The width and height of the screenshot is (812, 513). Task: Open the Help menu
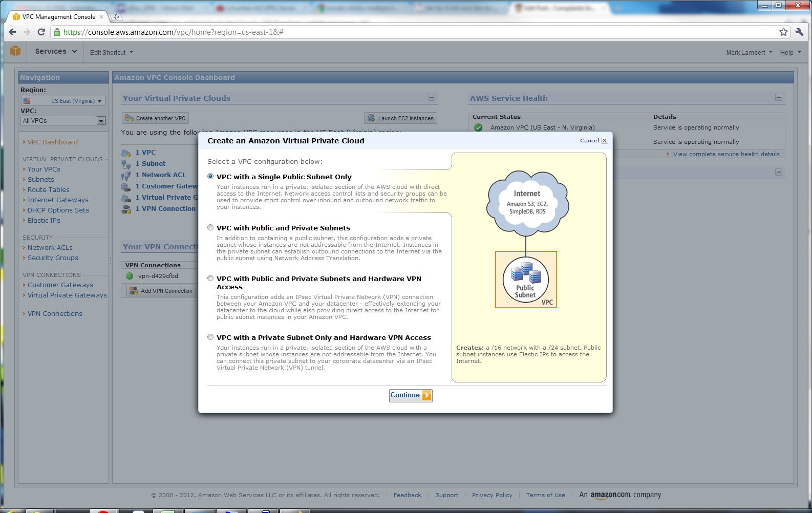(790, 52)
